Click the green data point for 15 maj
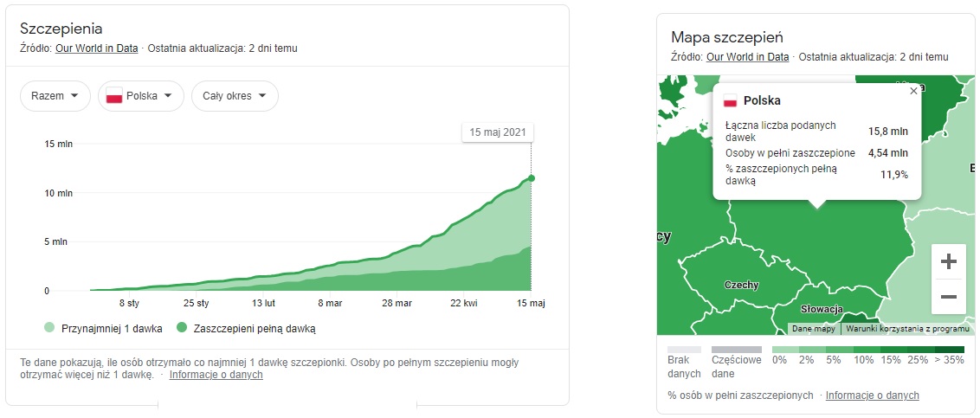980x418 pixels. click(x=531, y=178)
